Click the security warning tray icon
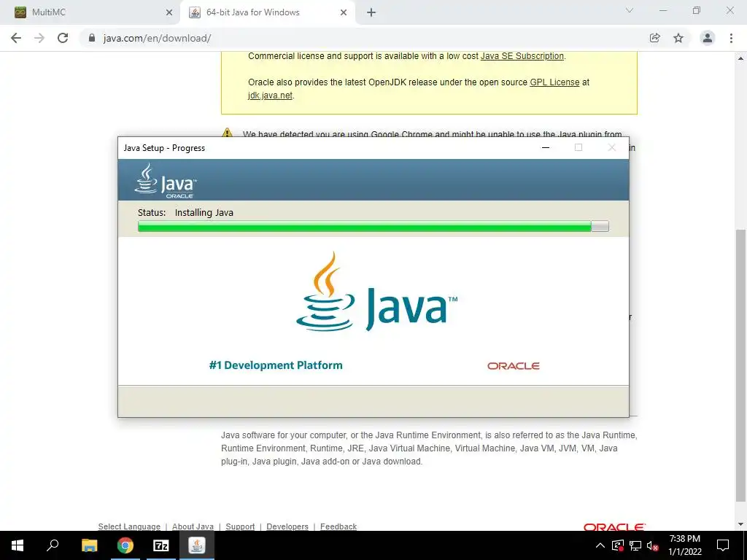 pos(618,545)
